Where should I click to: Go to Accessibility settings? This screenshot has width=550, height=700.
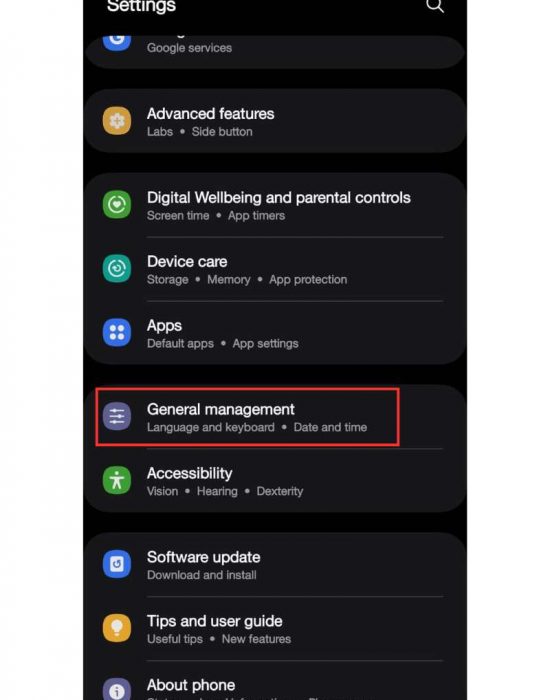[x=275, y=480]
